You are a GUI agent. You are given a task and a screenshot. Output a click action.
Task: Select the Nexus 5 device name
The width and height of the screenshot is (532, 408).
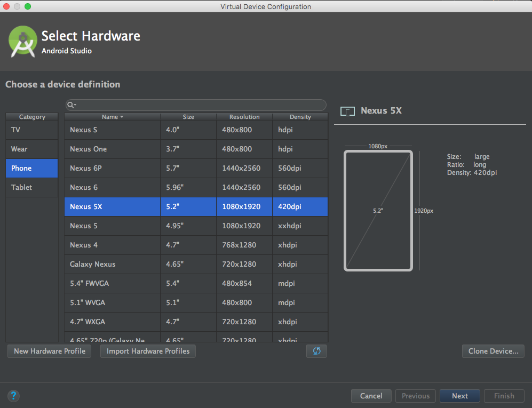click(x=83, y=226)
